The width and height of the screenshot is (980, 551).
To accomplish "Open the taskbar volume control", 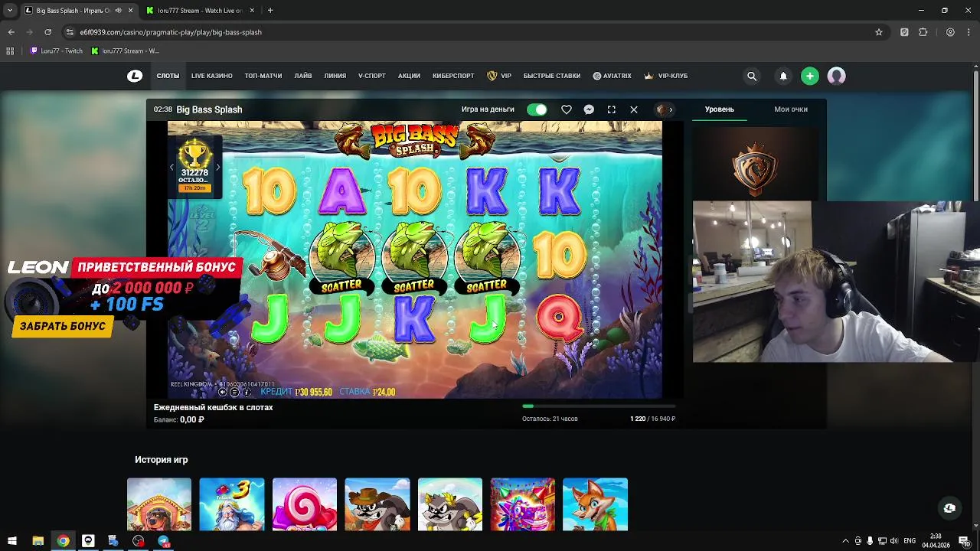I will (893, 541).
